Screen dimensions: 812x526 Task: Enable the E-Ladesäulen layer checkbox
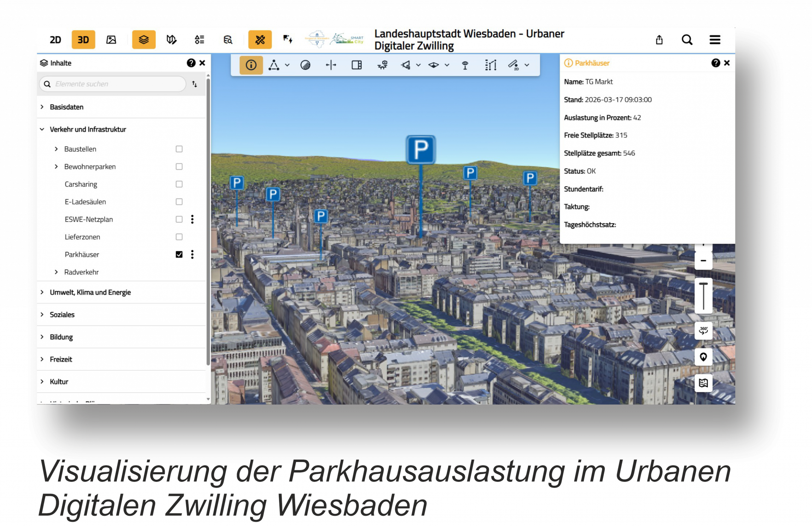(x=179, y=202)
